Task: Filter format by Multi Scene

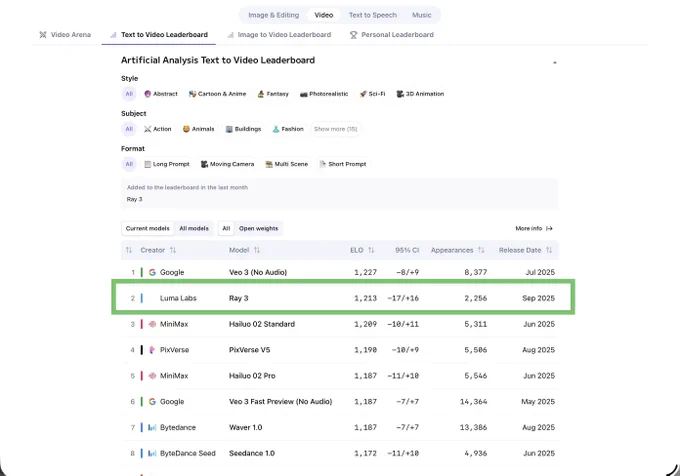Action: coord(287,164)
